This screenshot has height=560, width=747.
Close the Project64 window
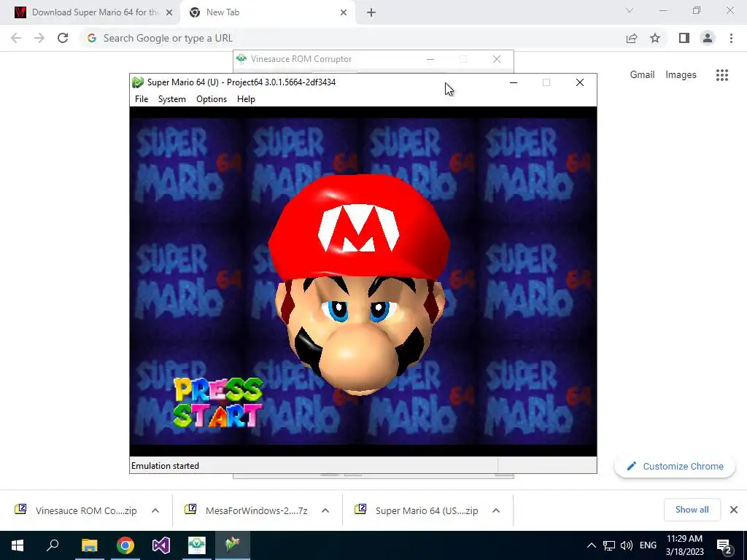[580, 82]
